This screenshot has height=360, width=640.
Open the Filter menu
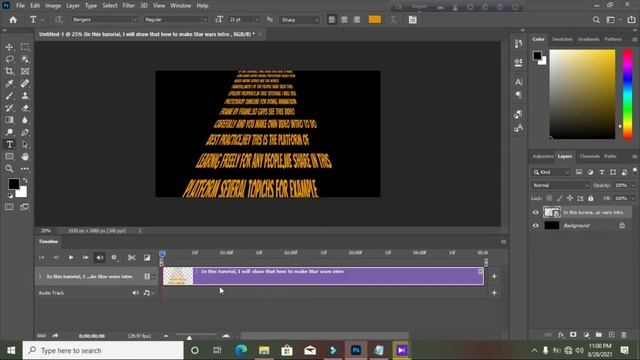click(x=129, y=6)
